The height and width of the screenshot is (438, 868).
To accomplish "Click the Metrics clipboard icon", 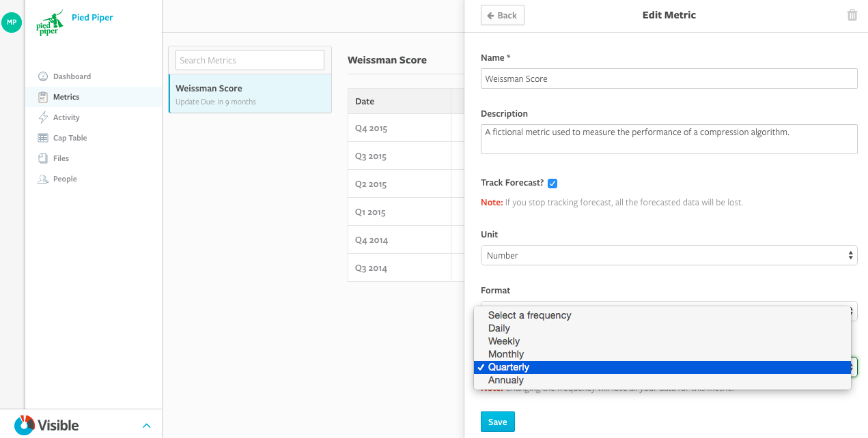I will tap(43, 97).
